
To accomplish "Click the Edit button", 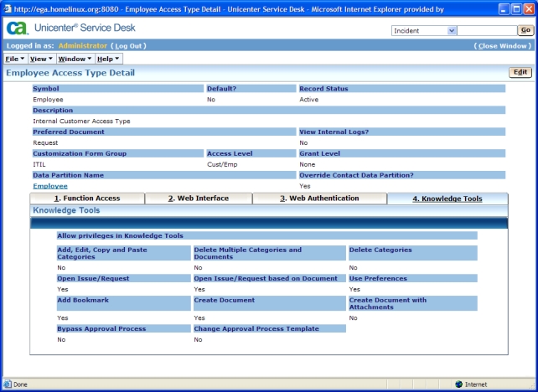I will pyautogui.click(x=520, y=72).
